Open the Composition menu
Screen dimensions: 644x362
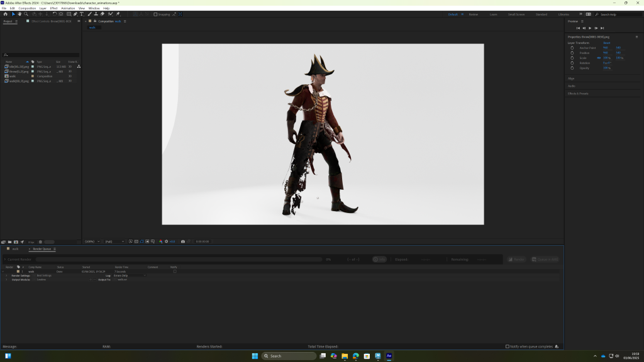pyautogui.click(x=27, y=8)
